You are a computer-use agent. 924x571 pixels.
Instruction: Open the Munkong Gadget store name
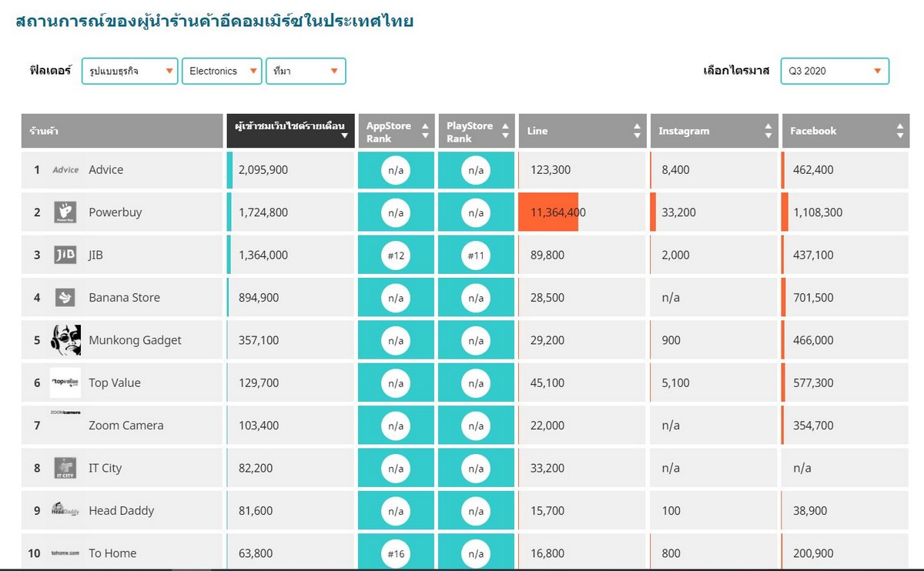[x=136, y=340]
